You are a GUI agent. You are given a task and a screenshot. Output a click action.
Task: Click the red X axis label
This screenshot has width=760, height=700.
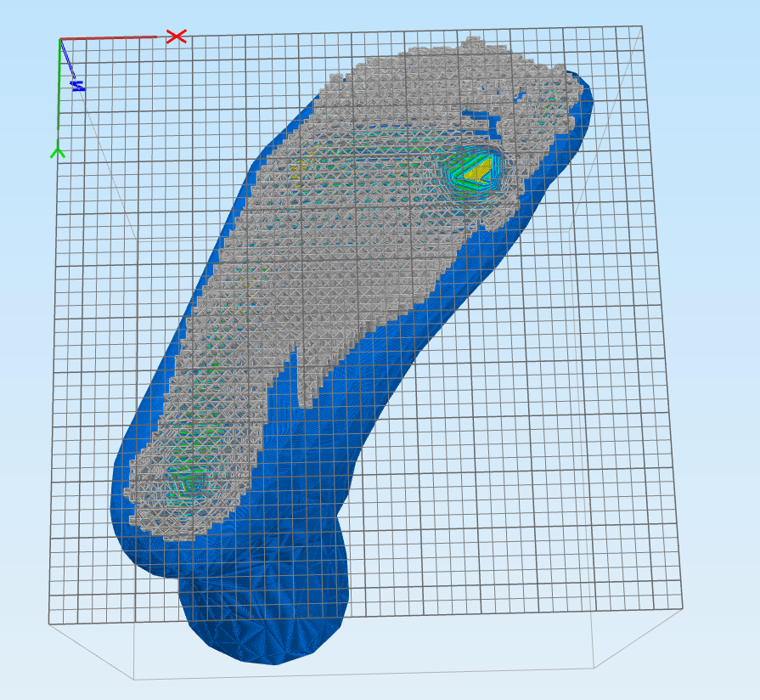point(177,37)
